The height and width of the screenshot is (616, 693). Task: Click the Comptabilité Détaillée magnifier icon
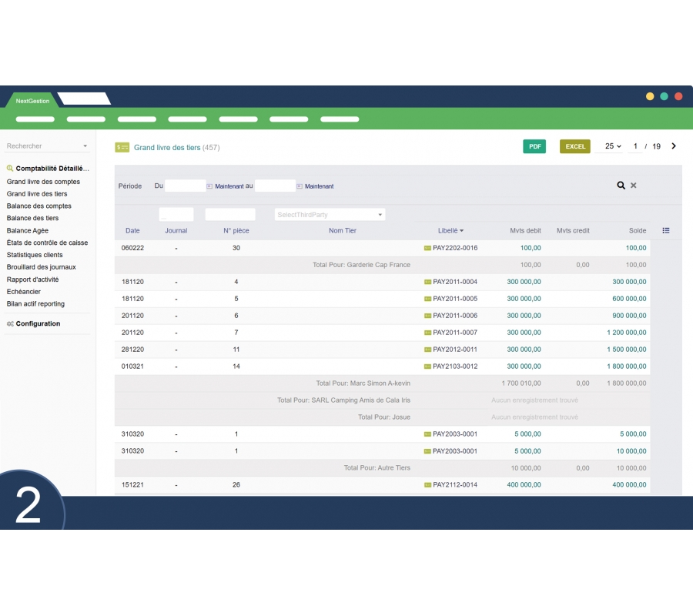pos(10,169)
